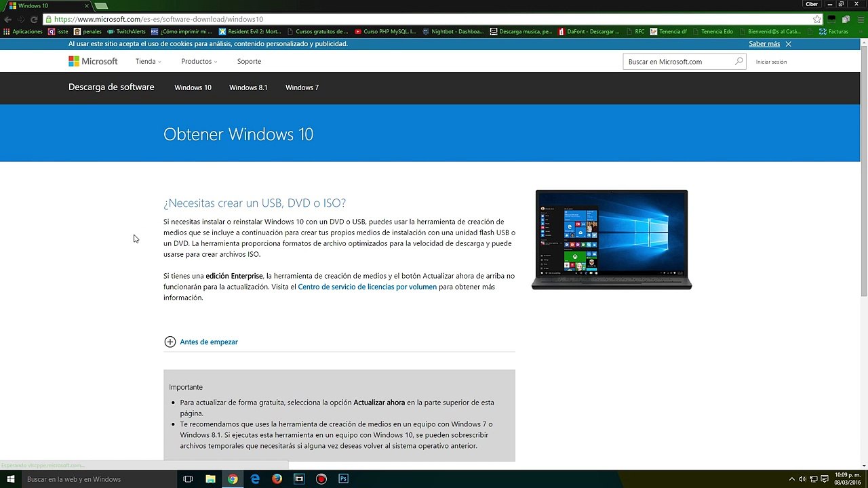Go to Descarga de software home

[111, 87]
